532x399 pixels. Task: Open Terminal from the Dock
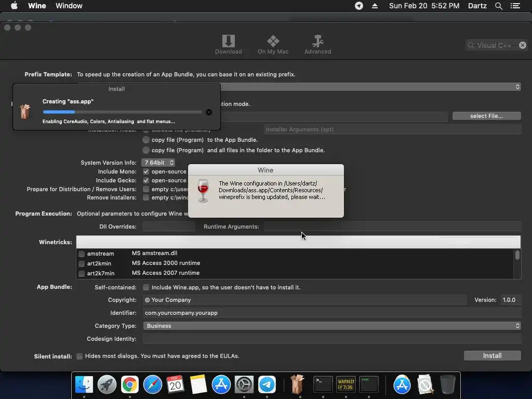click(x=323, y=384)
